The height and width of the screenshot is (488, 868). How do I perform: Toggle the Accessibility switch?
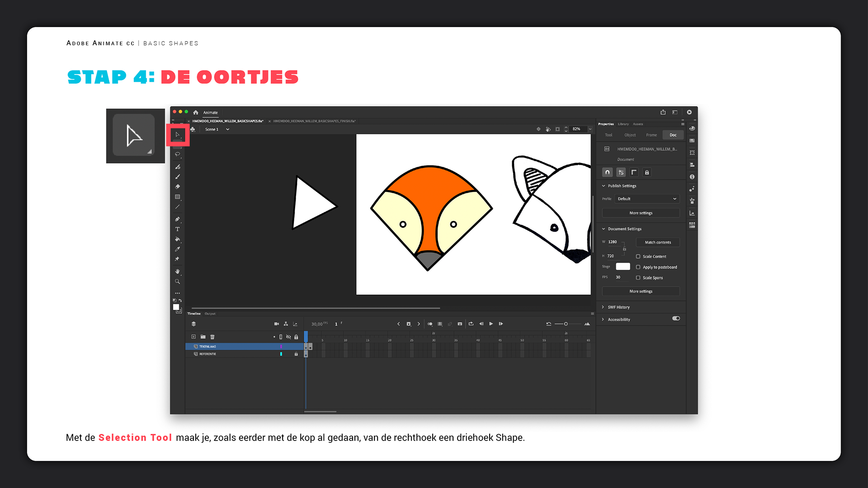676,319
